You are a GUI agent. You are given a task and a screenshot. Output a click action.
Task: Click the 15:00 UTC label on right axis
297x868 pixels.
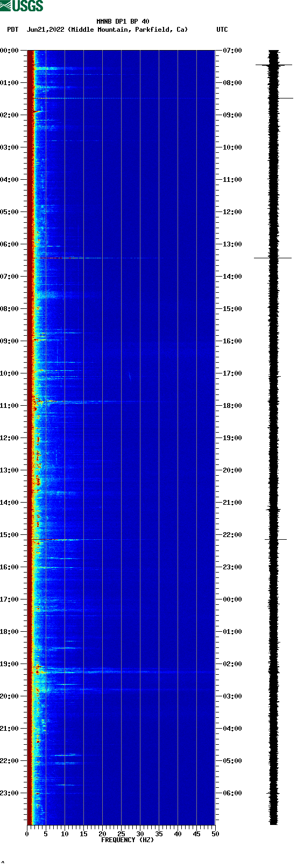pyautogui.click(x=232, y=309)
